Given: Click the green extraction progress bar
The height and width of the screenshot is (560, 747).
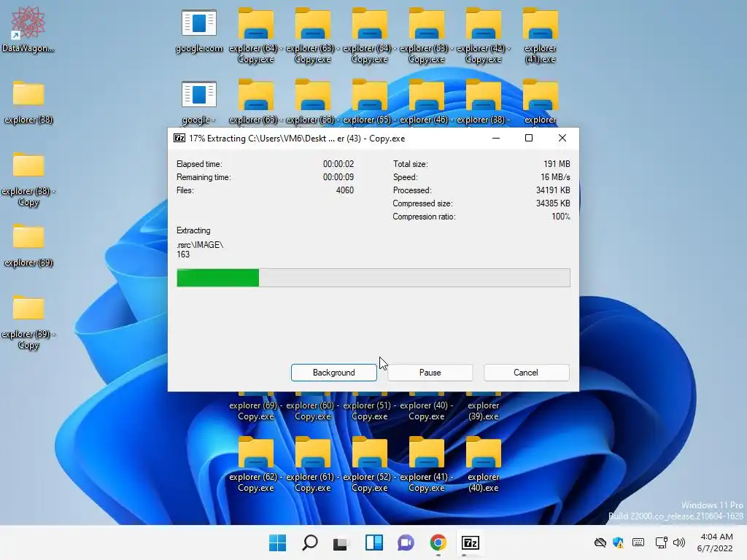Looking at the screenshot, I should (x=373, y=278).
